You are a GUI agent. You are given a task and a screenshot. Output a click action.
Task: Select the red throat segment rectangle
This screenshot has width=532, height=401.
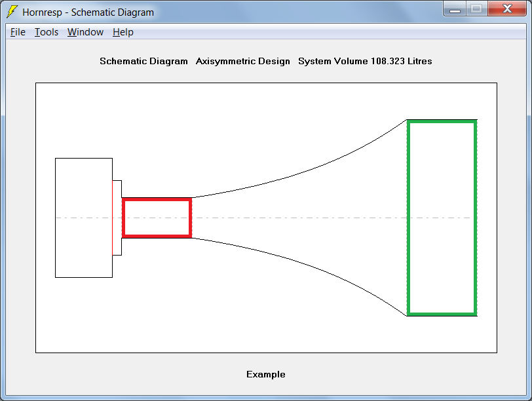pos(157,218)
